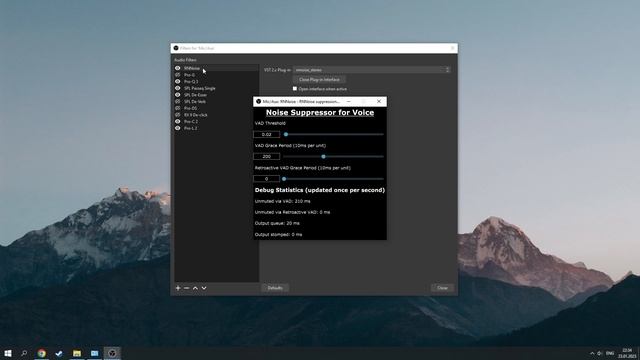The height and width of the screenshot is (360, 640).
Task: Open volume control in system tray
Action: (x=600, y=353)
